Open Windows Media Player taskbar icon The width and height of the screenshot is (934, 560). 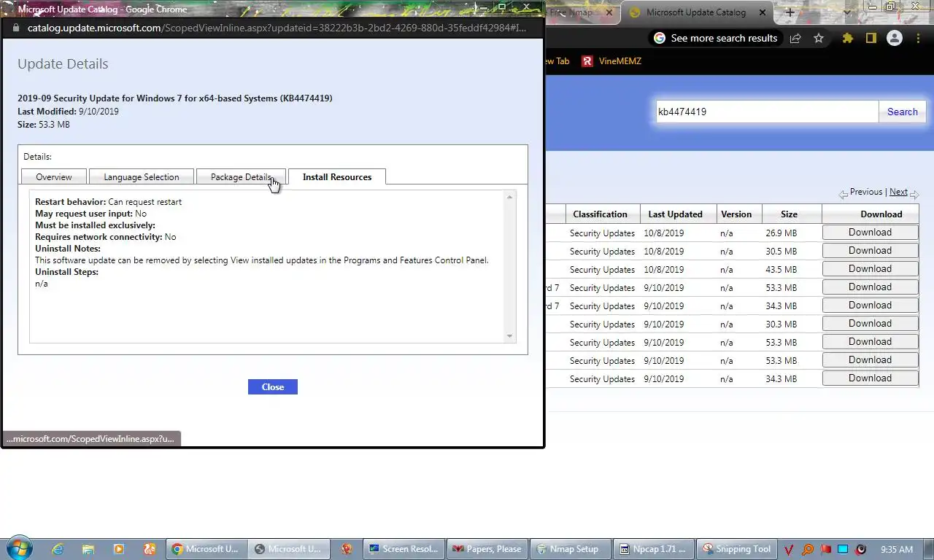119,549
